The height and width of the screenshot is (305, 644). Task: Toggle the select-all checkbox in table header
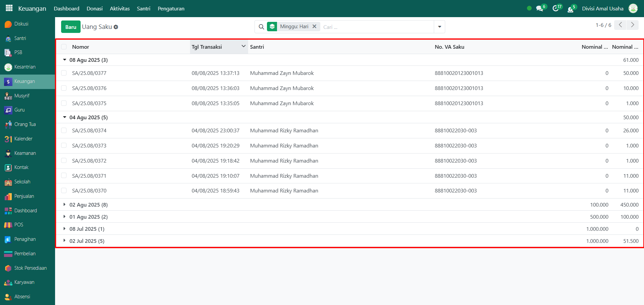[x=64, y=47]
